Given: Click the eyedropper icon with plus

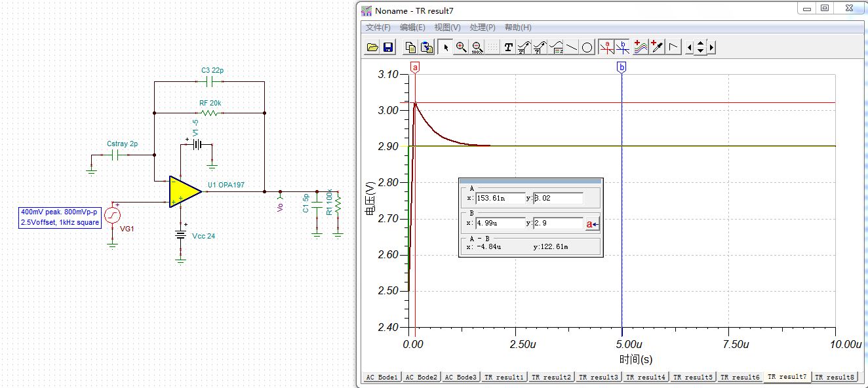Looking at the screenshot, I should click(657, 47).
